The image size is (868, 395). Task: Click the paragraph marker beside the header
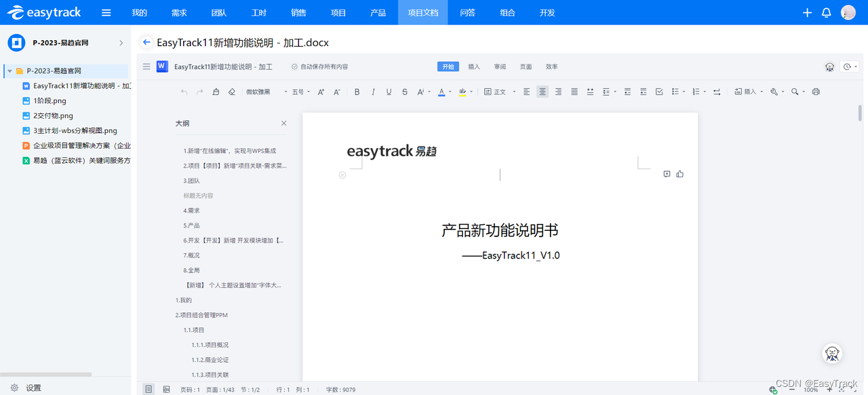point(342,175)
